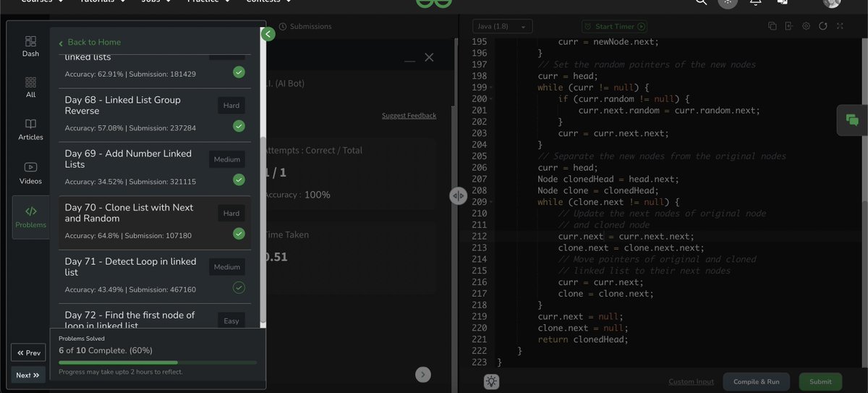The width and height of the screenshot is (868, 393).
Task: Click the Day 71 checkmark circle
Action: (239, 288)
